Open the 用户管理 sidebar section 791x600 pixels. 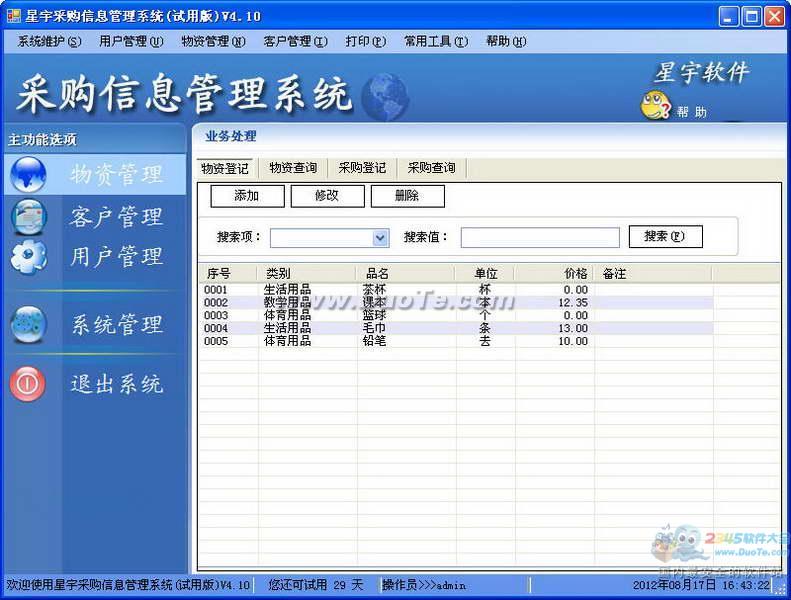117,256
